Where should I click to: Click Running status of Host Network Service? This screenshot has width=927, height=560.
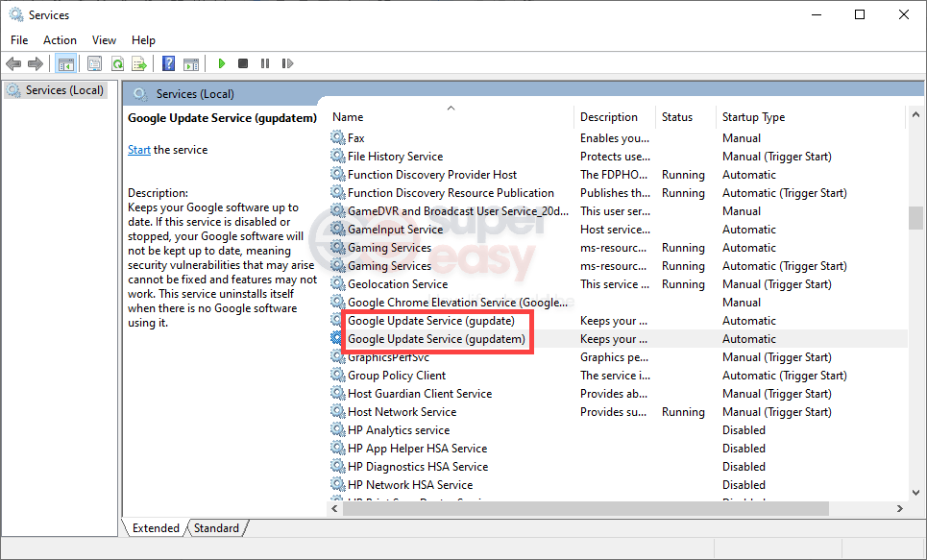683,411
